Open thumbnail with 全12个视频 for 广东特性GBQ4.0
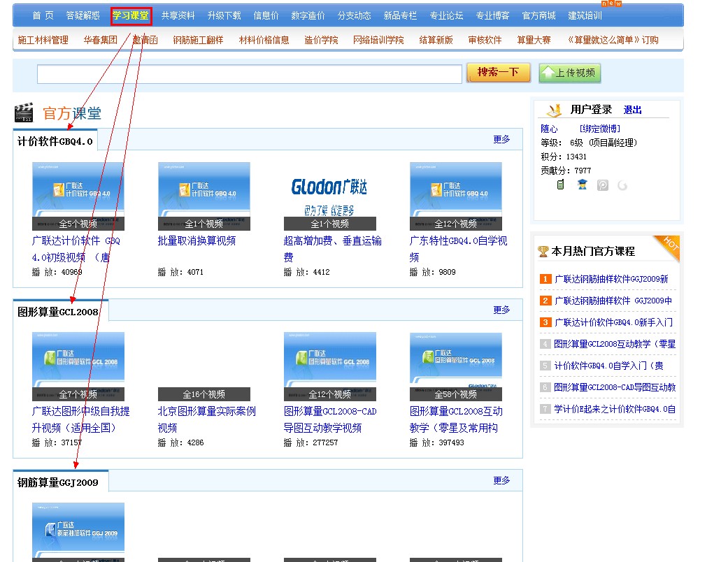728x562 pixels. [x=455, y=196]
